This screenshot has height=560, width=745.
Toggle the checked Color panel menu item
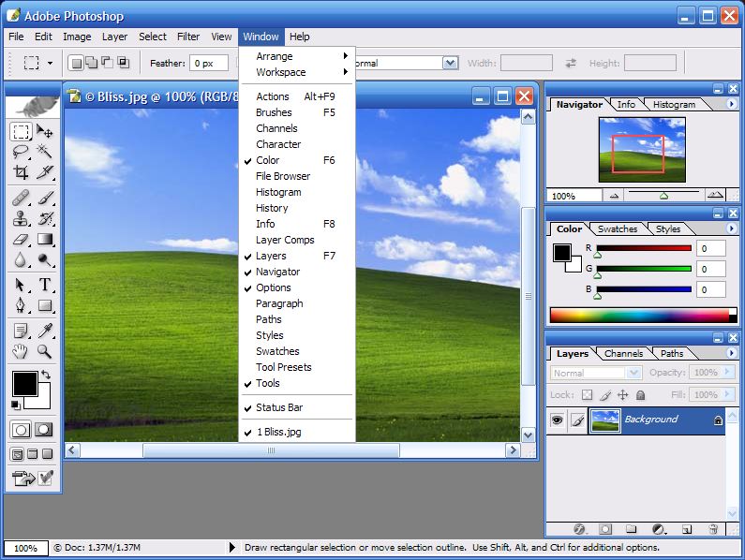[297, 160]
